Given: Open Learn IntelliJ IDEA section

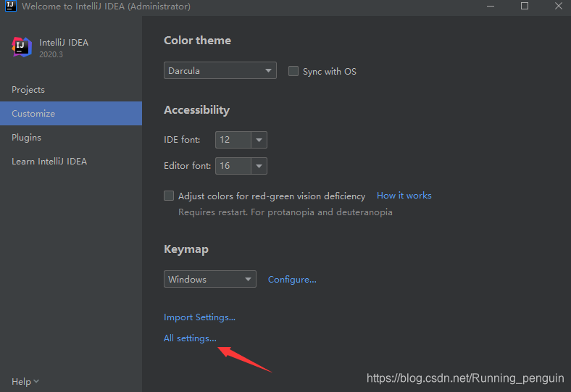Looking at the screenshot, I should (x=71, y=162).
